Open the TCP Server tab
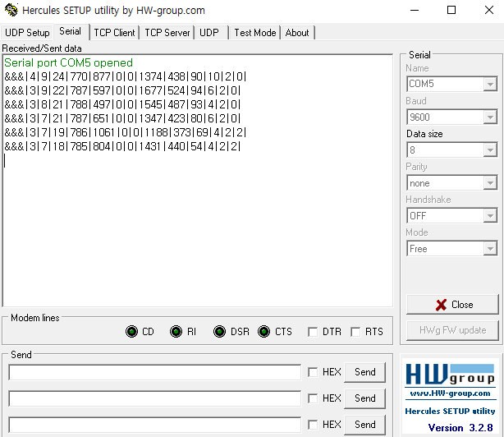The height and width of the screenshot is (437, 504). 167,33
